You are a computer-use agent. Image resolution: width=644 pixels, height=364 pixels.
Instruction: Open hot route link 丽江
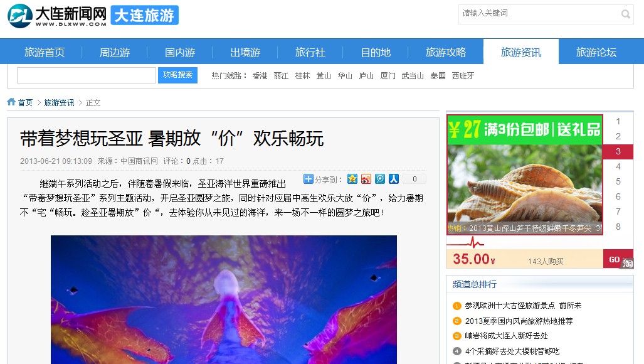pyautogui.click(x=281, y=75)
